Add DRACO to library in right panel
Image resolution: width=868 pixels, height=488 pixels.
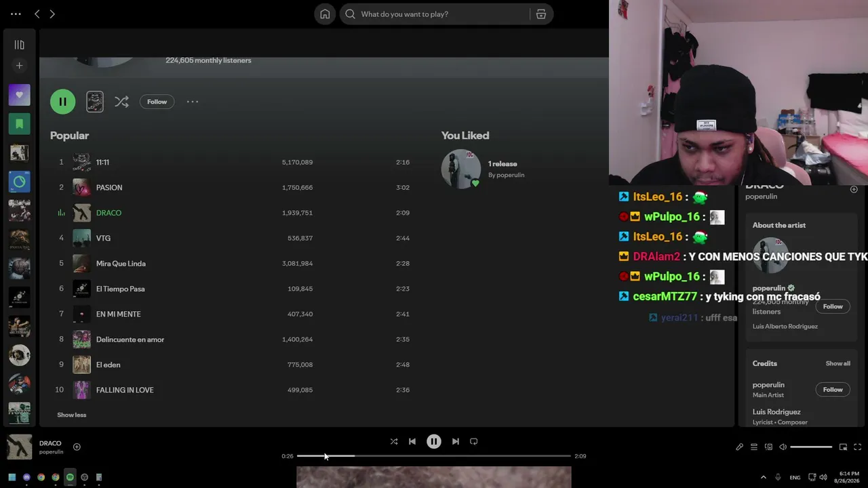click(854, 190)
